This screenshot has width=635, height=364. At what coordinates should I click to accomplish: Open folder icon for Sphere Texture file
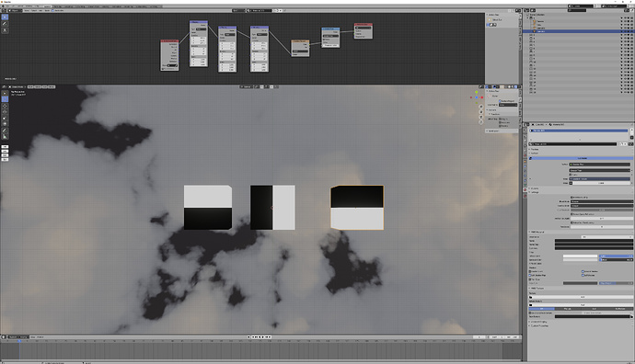[530, 305]
